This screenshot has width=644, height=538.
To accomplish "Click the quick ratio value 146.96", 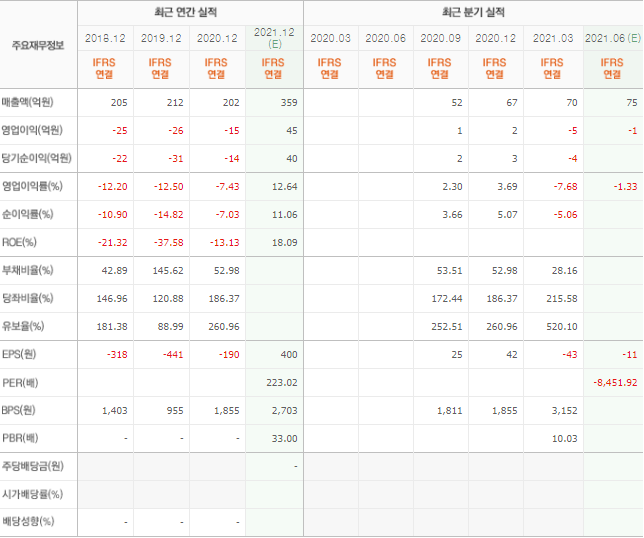I will click(112, 299).
